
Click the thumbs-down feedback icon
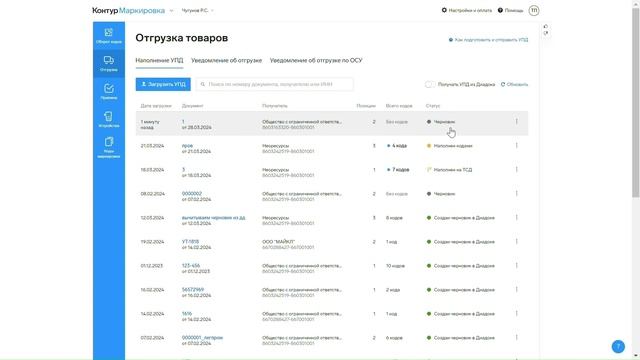pyautogui.click(x=546, y=33)
